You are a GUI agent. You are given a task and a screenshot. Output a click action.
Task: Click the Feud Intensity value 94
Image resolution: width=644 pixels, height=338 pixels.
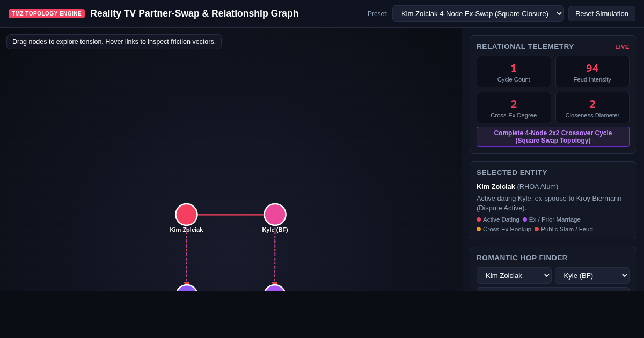592,68
